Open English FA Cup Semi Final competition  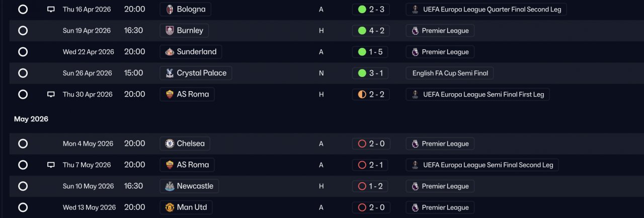tap(450, 73)
